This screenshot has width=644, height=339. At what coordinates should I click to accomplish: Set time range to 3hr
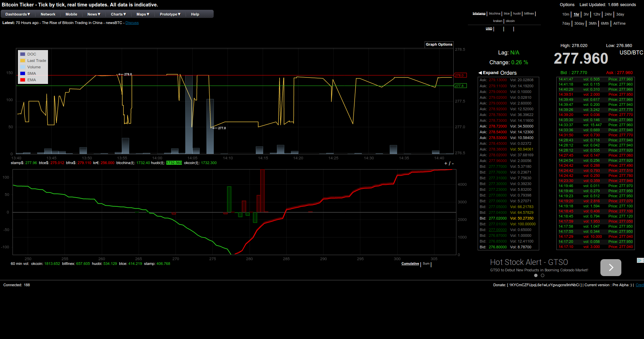586,14
